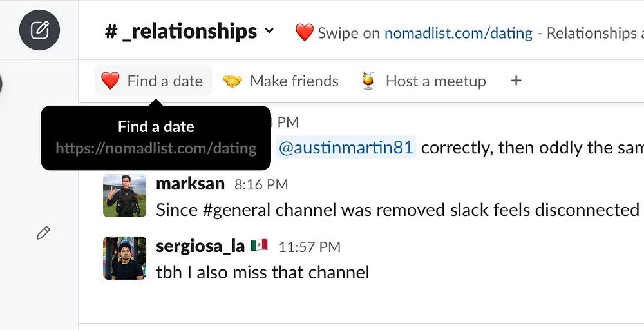Click the cocktail icon beside Host a meetup
This screenshot has width=644, height=330.
(x=368, y=81)
